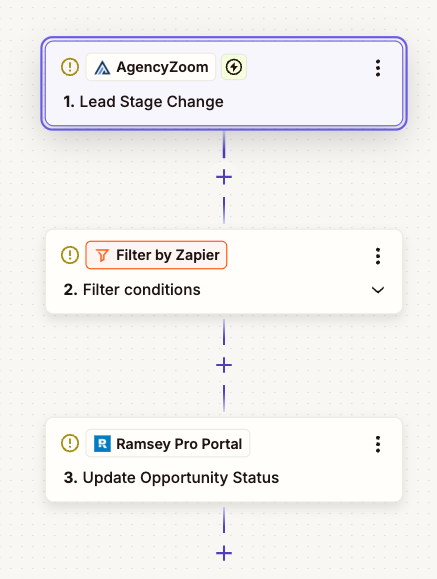Open three-dot menu on Ramsey Pro Portal step
Image resolution: width=437 pixels, height=579 pixels.
pyautogui.click(x=378, y=444)
